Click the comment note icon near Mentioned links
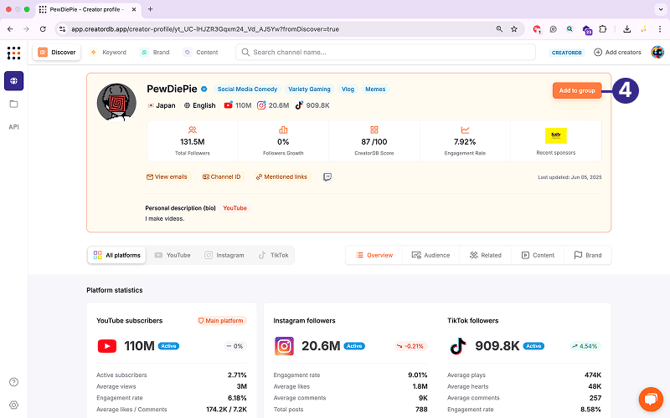This screenshot has height=418, width=670. coord(327,177)
